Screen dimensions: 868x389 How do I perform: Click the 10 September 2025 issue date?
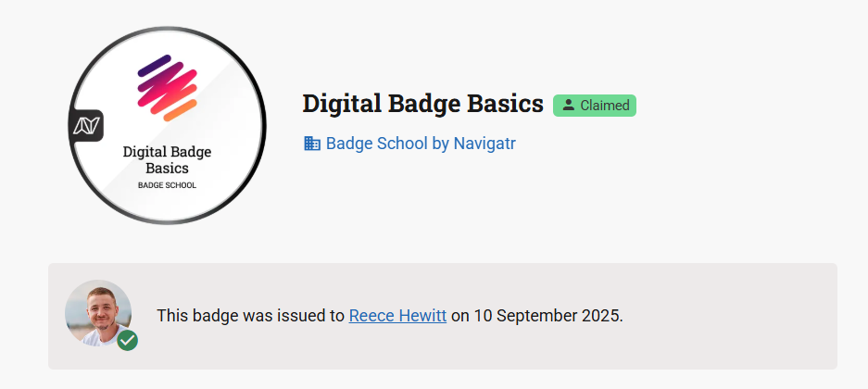click(x=547, y=316)
